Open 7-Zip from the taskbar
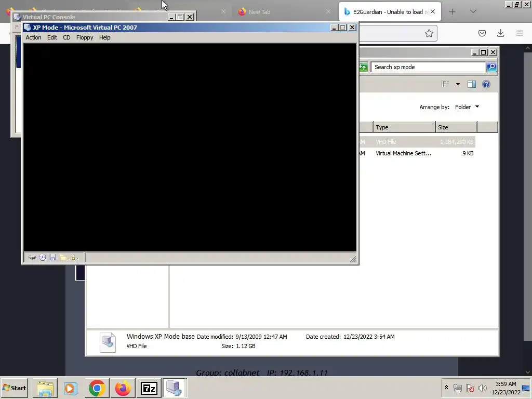Viewport: 532px width, 399px height. (149, 388)
